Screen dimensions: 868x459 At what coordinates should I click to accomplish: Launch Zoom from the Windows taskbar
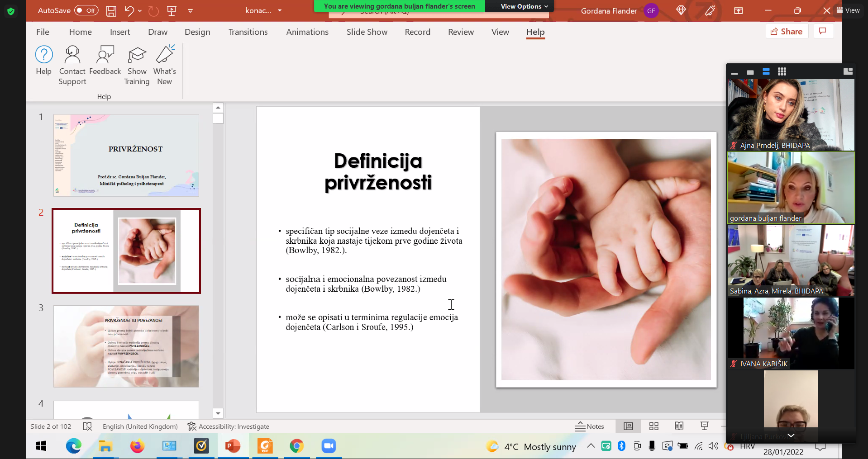coord(329,446)
